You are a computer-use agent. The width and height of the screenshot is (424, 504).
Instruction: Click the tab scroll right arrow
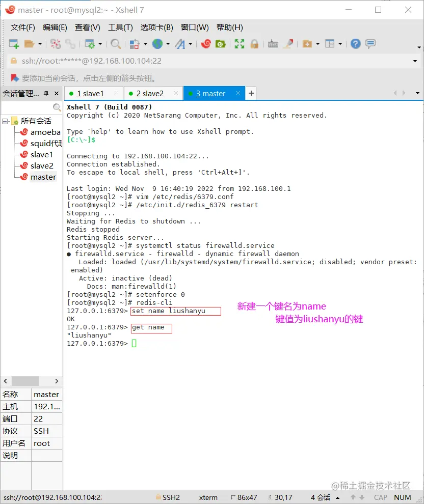point(404,93)
